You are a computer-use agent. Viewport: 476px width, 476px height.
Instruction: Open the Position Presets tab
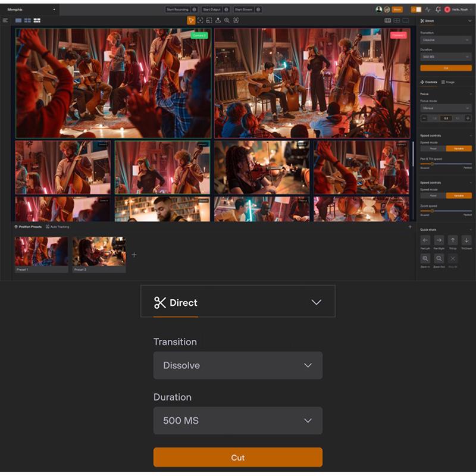[28, 227]
